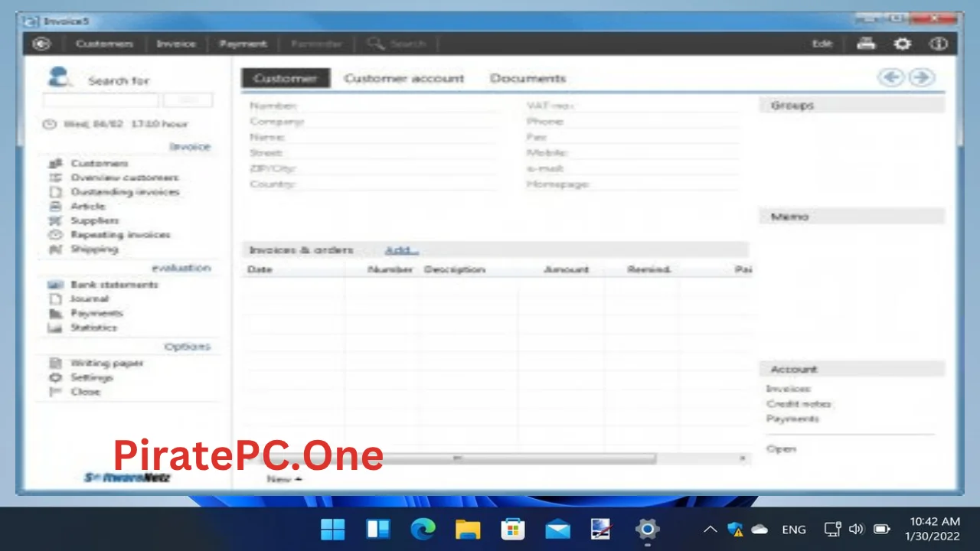The width and height of the screenshot is (980, 551).
Task: Switch to the Customer tab
Action: point(286,78)
